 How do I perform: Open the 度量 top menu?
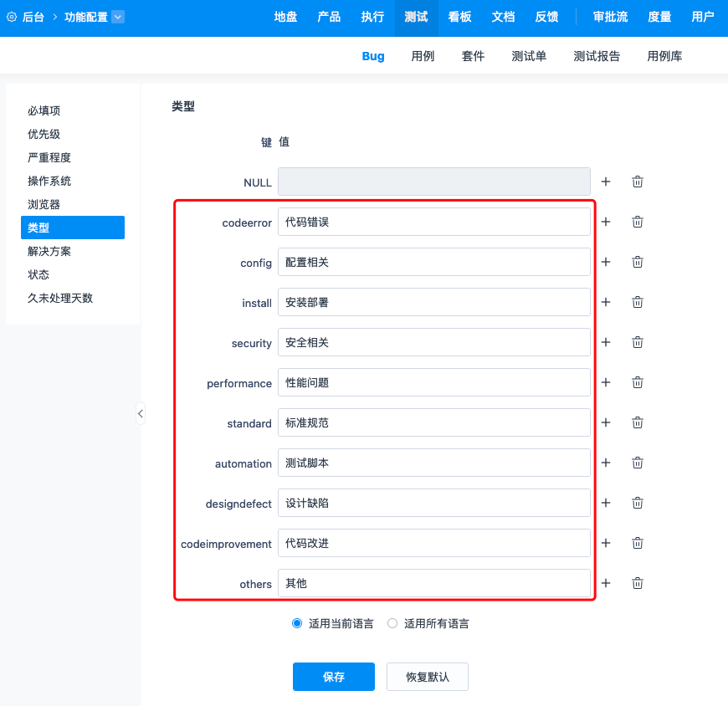click(x=659, y=18)
